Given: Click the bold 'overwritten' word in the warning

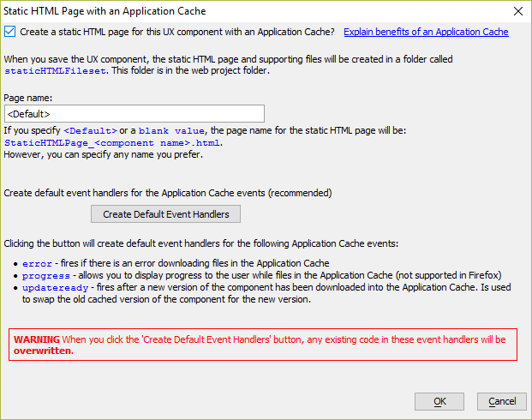Looking at the screenshot, I should (x=44, y=351).
